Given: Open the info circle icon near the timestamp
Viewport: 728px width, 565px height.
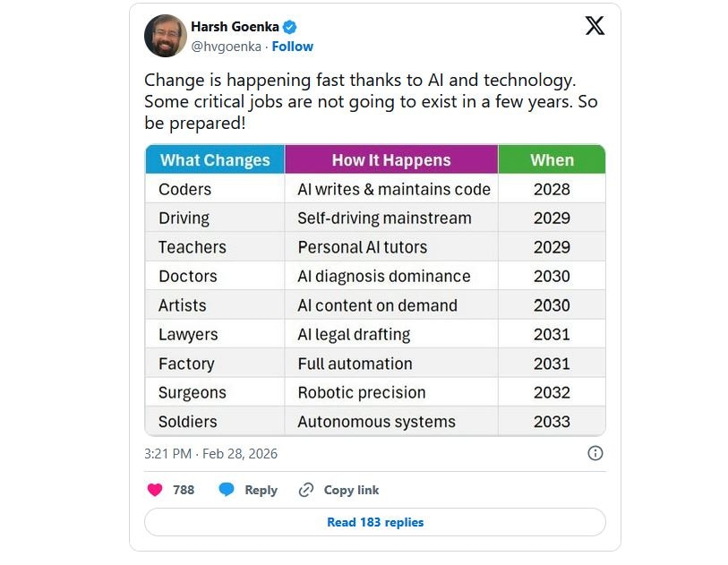Looking at the screenshot, I should point(595,454).
